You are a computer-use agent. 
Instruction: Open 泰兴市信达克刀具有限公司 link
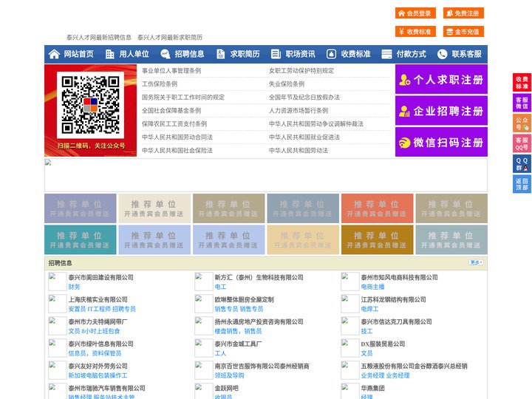pos(396,321)
